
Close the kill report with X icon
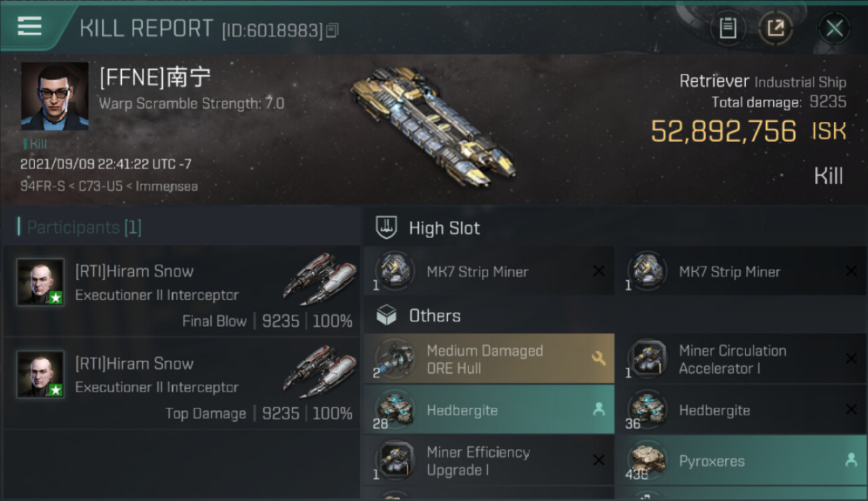834,28
